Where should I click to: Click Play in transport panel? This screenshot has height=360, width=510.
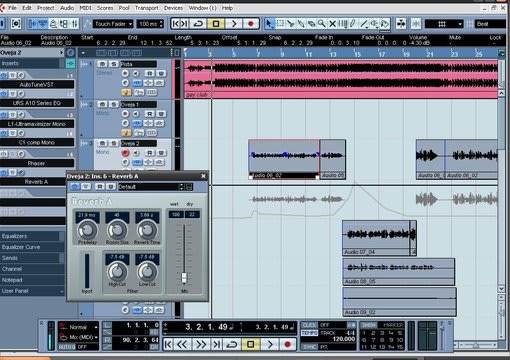point(269,344)
